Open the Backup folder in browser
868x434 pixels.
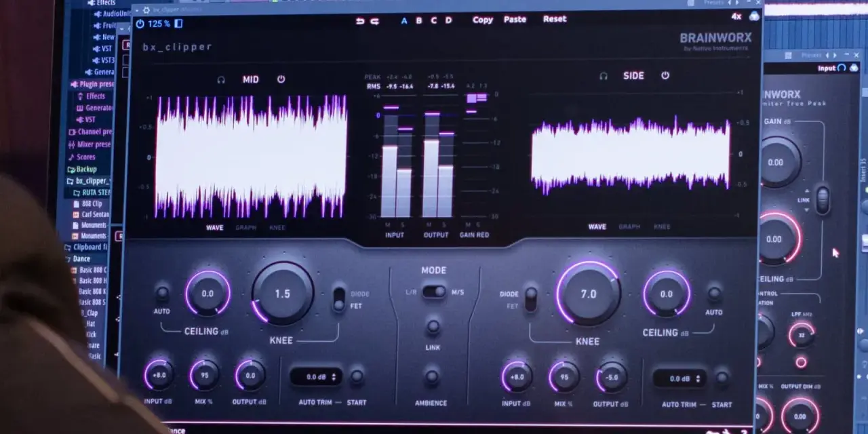[82, 169]
